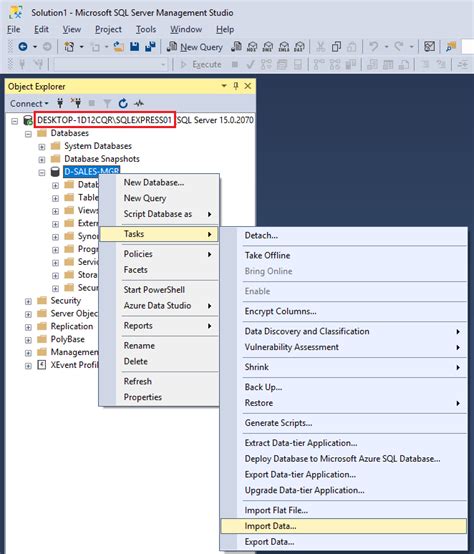This screenshot has height=554, width=474.
Task: Open the Tools menu
Action: click(x=146, y=29)
